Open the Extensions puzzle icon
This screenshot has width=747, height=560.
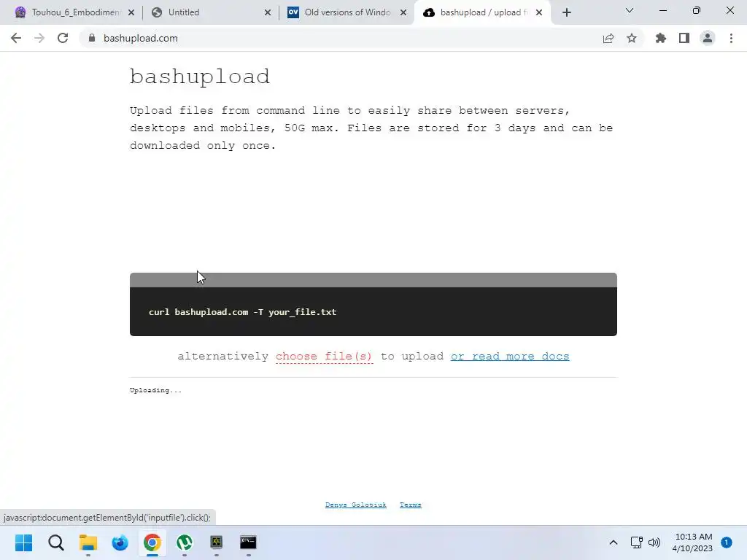tap(661, 38)
